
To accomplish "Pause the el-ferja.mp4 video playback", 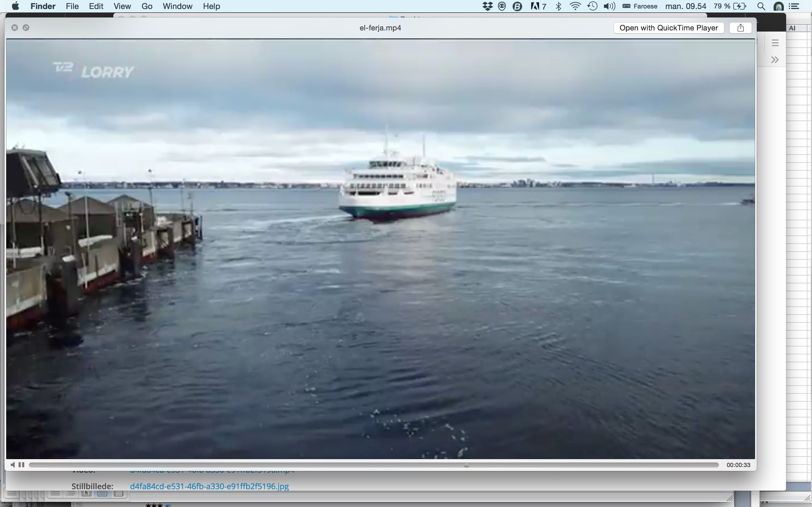I will pyautogui.click(x=21, y=465).
